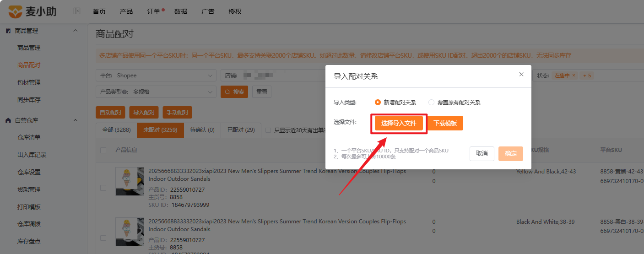
Task: Open 仓库清单 in the sidebar
Action: click(29, 137)
